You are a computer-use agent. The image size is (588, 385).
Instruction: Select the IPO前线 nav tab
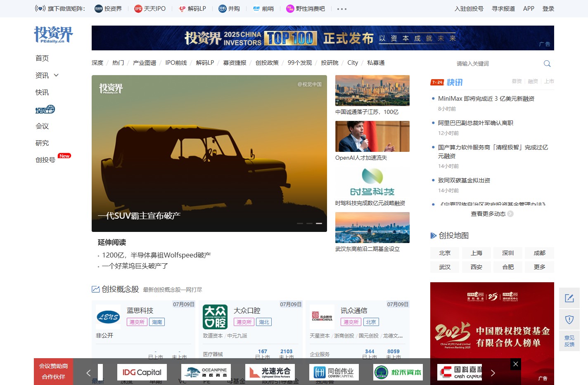point(176,63)
